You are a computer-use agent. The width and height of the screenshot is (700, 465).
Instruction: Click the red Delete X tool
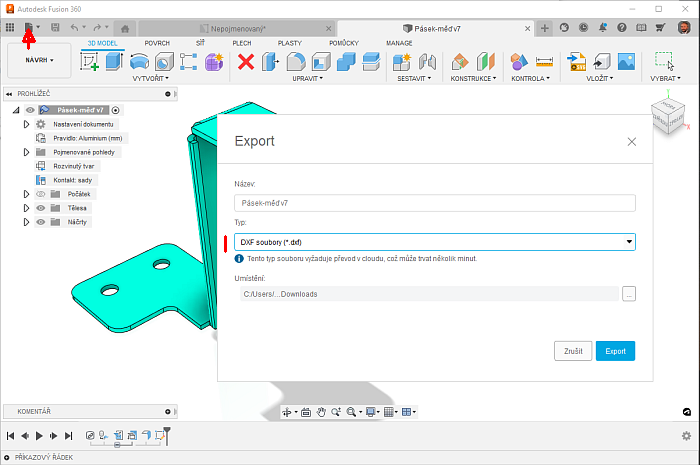pos(245,62)
